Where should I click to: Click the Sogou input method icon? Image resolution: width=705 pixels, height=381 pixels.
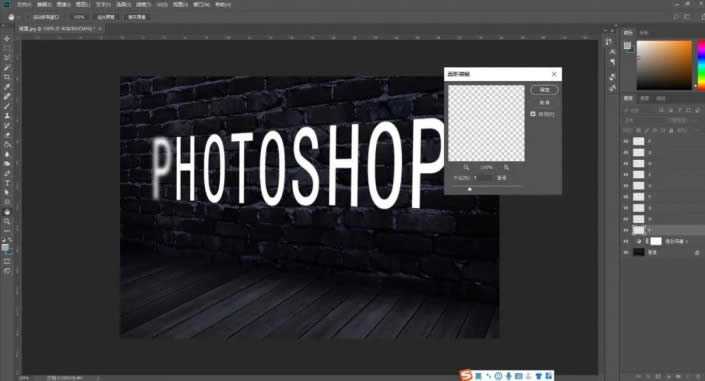pyautogui.click(x=466, y=375)
